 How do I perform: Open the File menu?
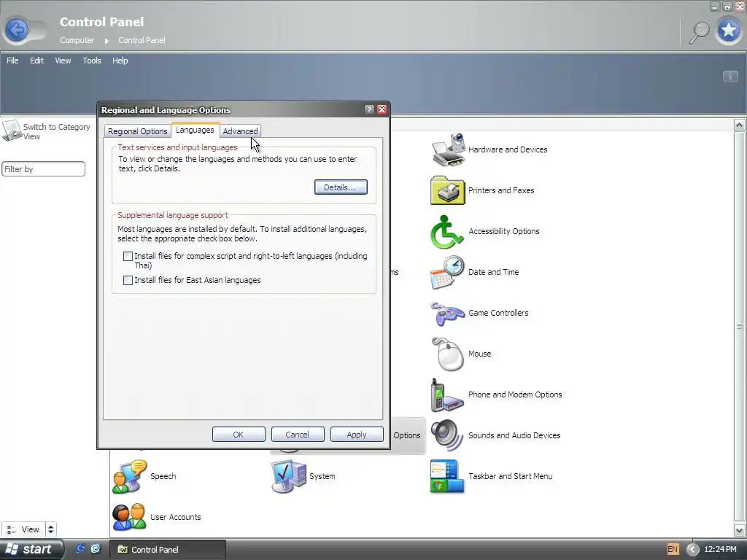point(12,61)
